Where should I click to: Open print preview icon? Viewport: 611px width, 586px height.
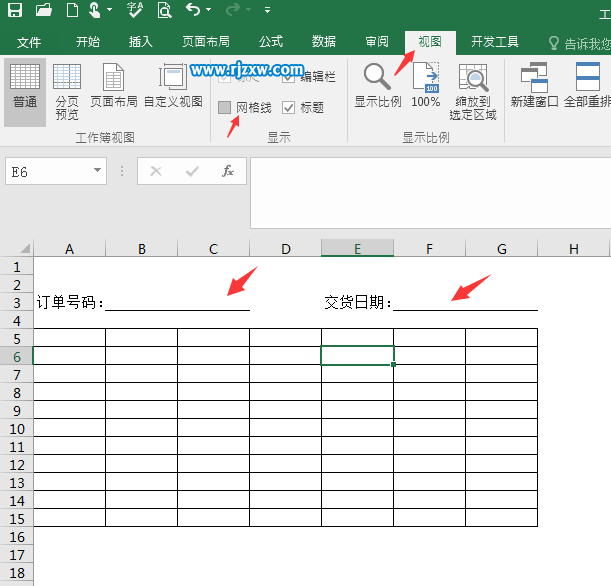[164, 10]
